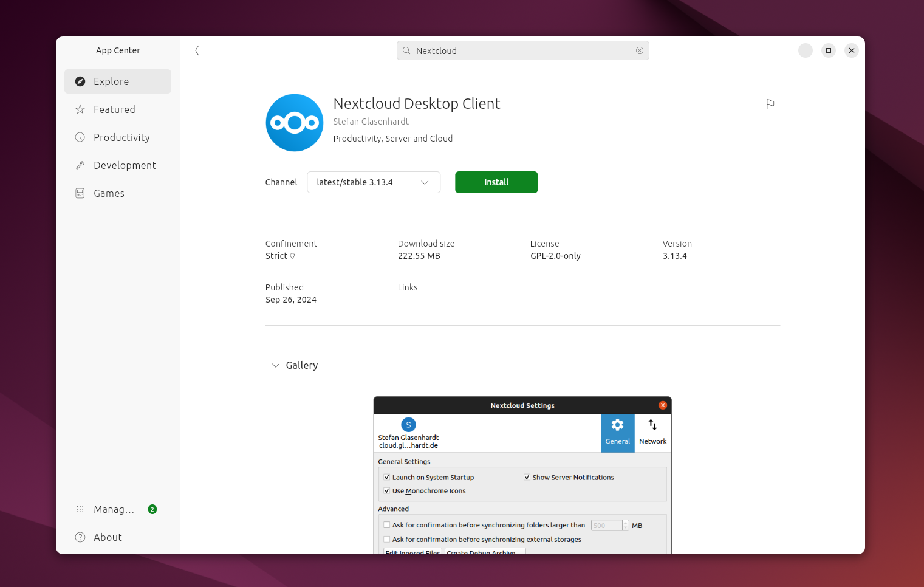Open the Development category
The height and width of the screenshot is (587, 924).
click(118, 165)
